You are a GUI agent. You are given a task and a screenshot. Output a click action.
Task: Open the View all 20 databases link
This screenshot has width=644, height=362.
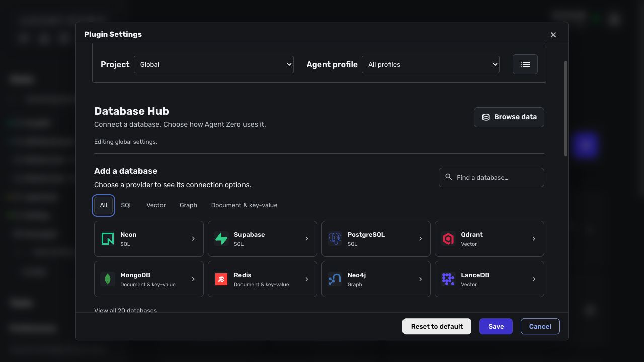(125, 310)
